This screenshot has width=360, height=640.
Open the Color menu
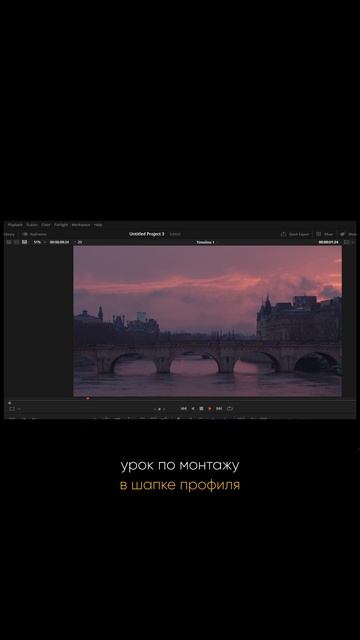tap(46, 225)
